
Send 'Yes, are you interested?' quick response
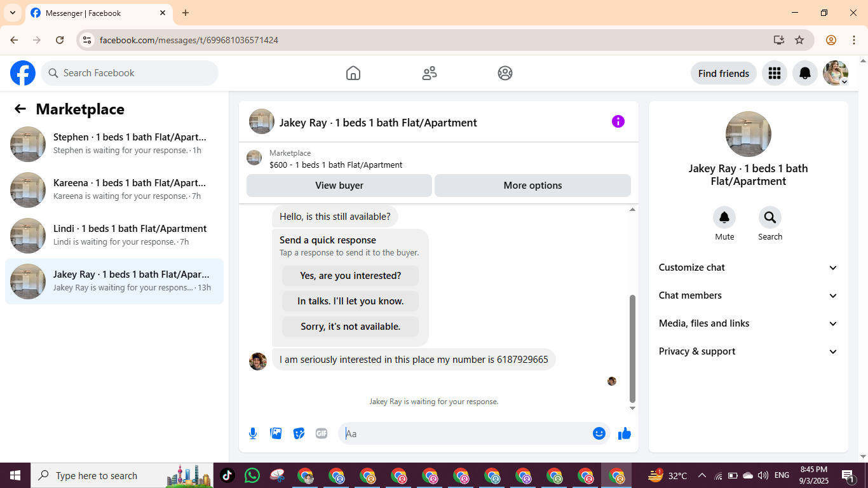point(350,276)
